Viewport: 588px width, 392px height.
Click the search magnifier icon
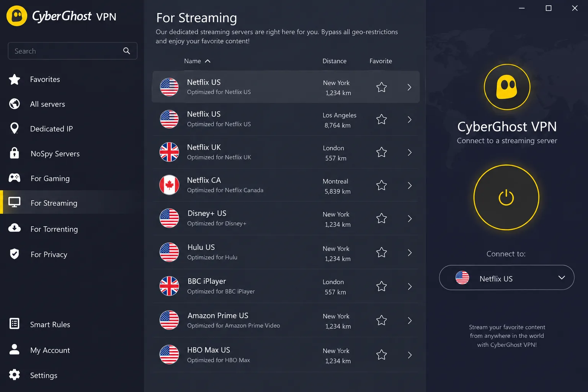[x=127, y=51]
